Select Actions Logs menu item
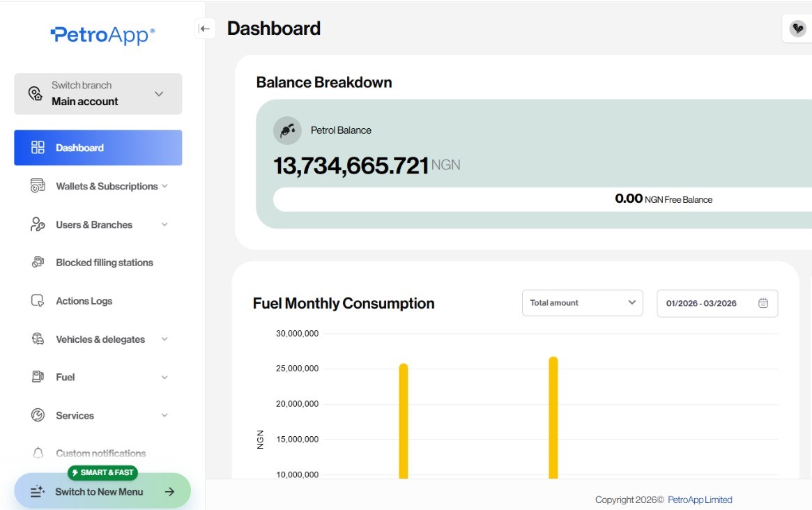The height and width of the screenshot is (510, 812). tap(84, 301)
